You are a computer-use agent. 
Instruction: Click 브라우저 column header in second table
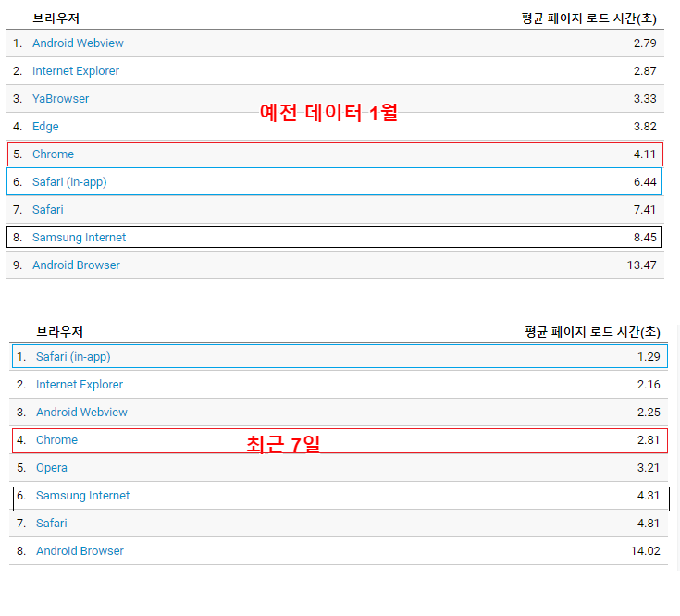click(59, 332)
